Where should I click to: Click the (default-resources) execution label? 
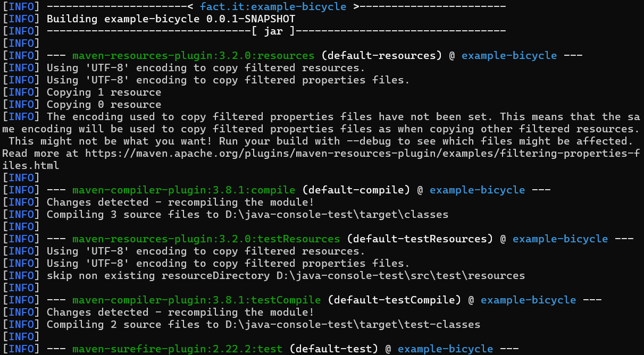point(382,55)
